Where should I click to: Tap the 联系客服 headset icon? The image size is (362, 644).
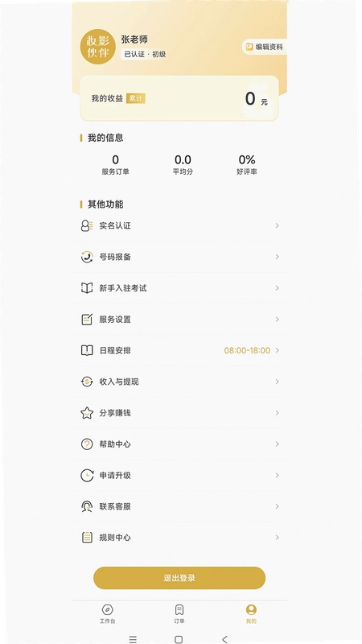[x=87, y=506]
